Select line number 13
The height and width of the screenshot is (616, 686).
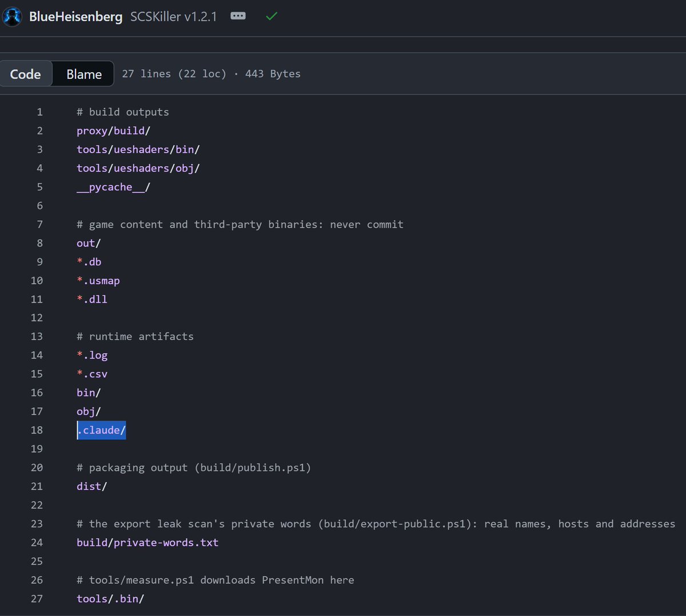tap(37, 336)
